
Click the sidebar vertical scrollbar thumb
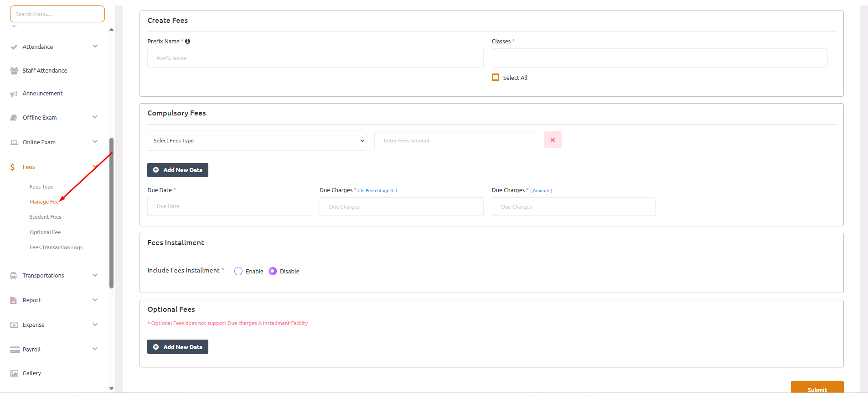[111, 213]
